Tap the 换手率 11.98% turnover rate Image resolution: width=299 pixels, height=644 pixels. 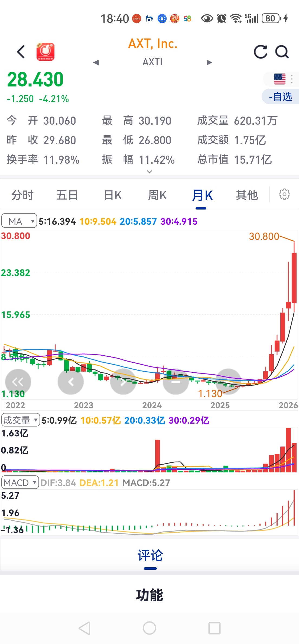click(x=43, y=160)
